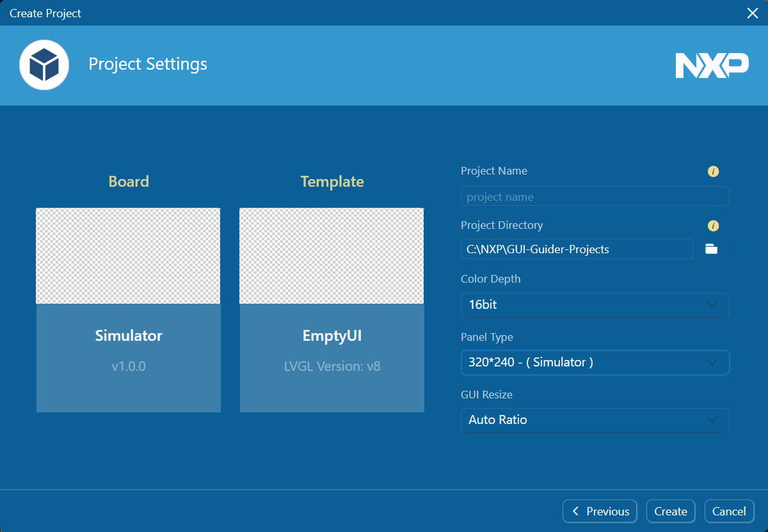Go back with the Previous button
The width and height of the screenshot is (768, 532).
600,511
